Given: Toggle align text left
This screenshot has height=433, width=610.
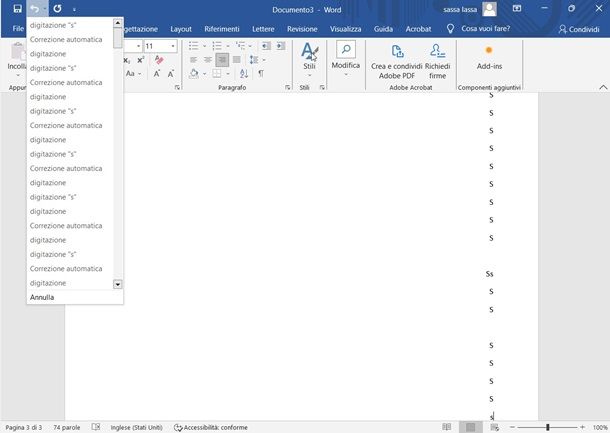Looking at the screenshot, I should click(193, 60).
